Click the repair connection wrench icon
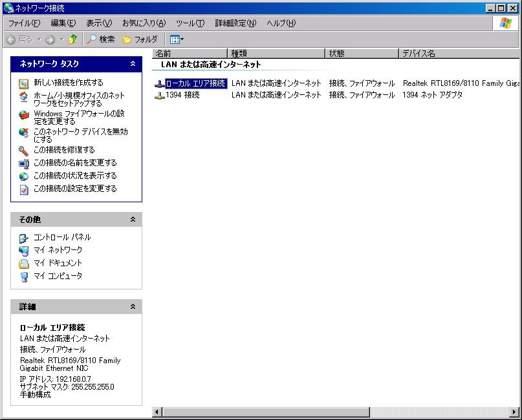The image size is (522, 420). [24, 151]
